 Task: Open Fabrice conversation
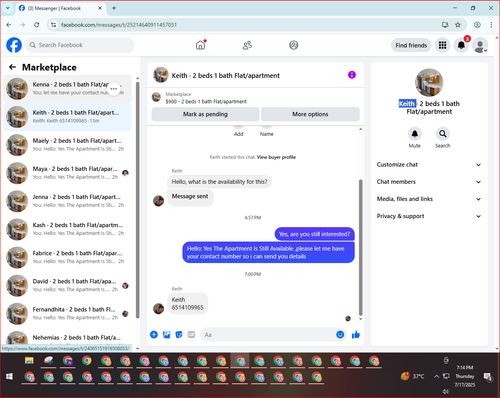coord(67,257)
